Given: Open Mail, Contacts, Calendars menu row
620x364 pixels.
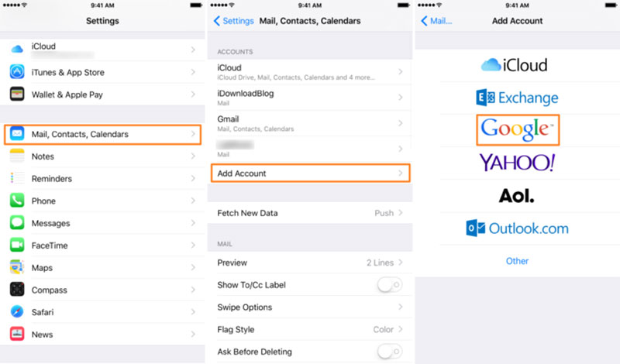Looking at the screenshot, I should [103, 135].
